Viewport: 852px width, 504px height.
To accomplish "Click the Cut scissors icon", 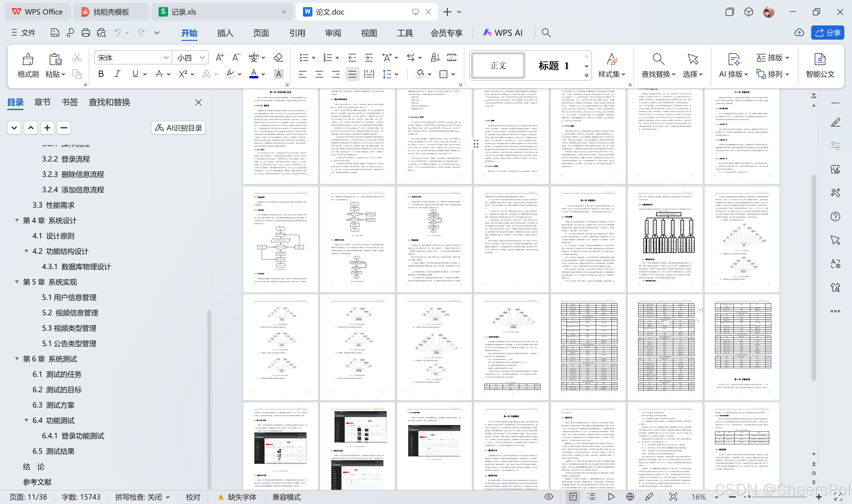I will pos(77,58).
